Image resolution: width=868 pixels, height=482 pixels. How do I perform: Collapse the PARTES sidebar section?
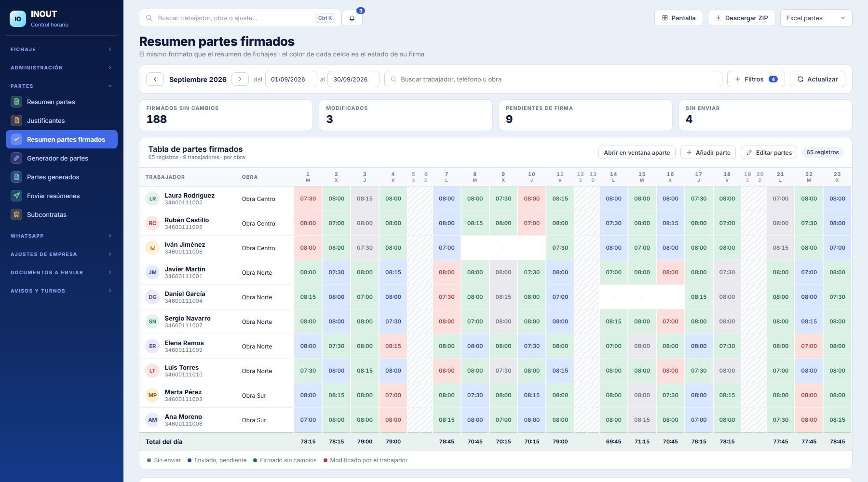(x=62, y=86)
